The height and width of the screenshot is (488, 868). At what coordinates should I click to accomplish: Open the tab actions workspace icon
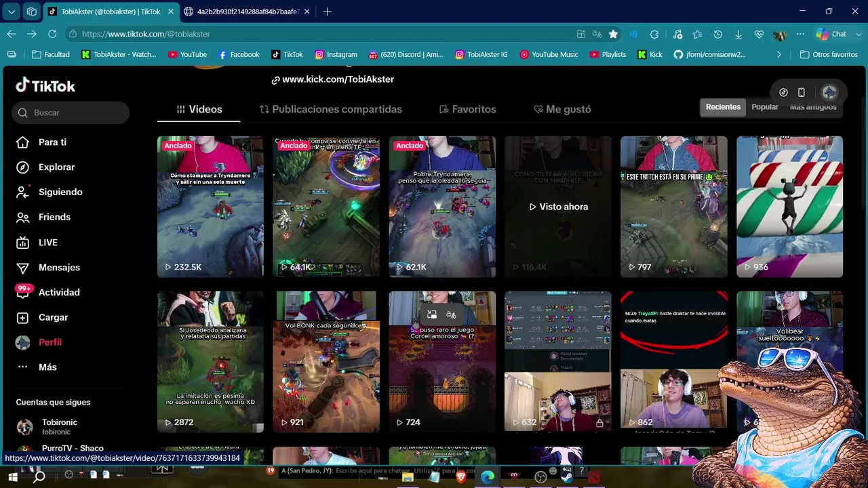(32, 12)
